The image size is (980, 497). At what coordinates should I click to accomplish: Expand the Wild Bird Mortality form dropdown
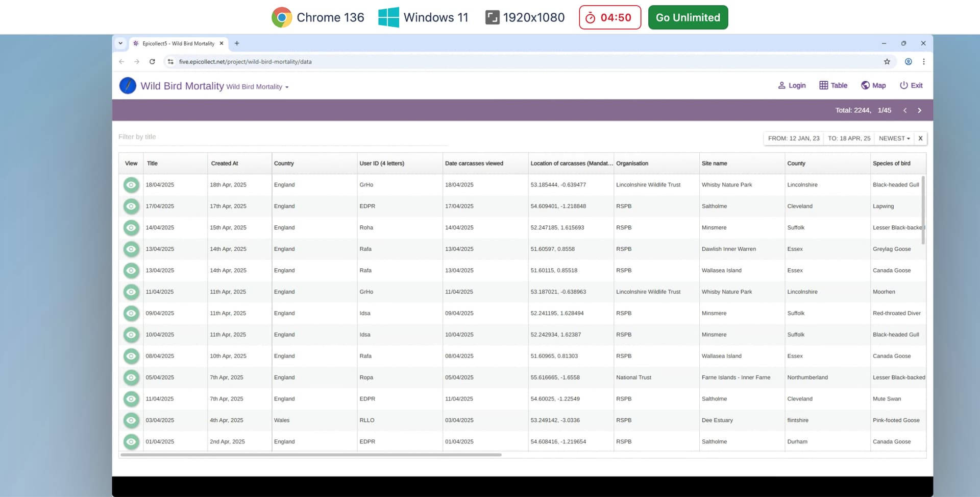click(x=257, y=87)
